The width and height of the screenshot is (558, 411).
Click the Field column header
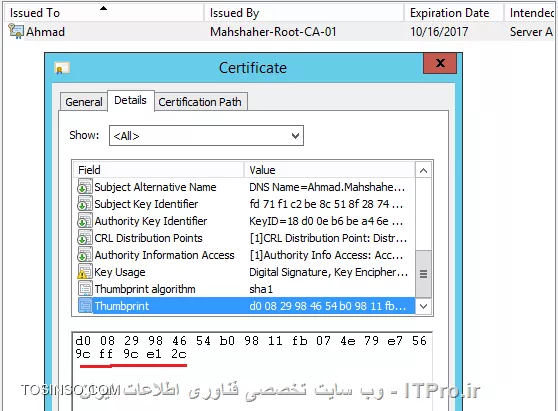(x=158, y=170)
